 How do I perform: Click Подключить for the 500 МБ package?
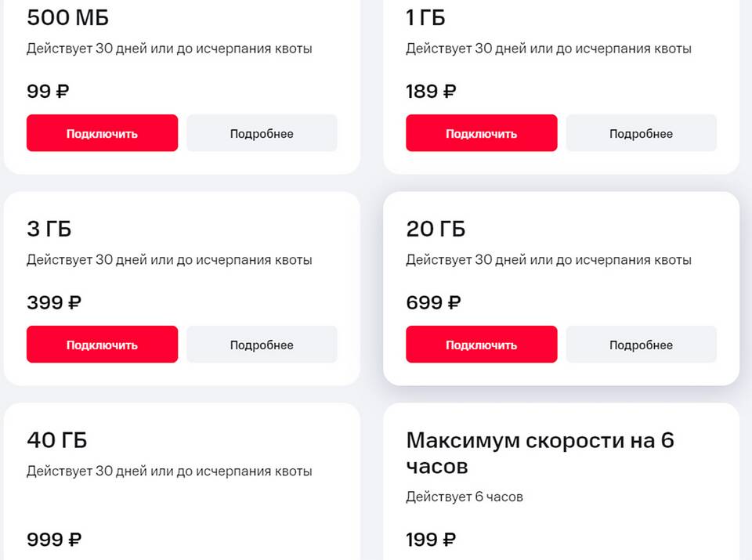pyautogui.click(x=102, y=133)
